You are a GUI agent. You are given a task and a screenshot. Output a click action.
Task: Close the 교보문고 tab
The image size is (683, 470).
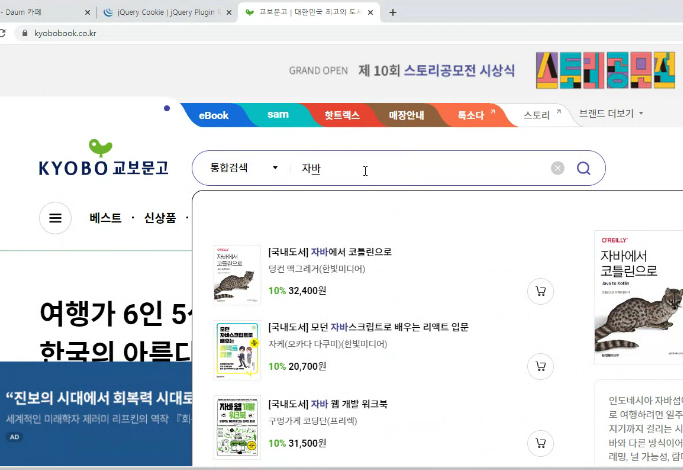370,13
